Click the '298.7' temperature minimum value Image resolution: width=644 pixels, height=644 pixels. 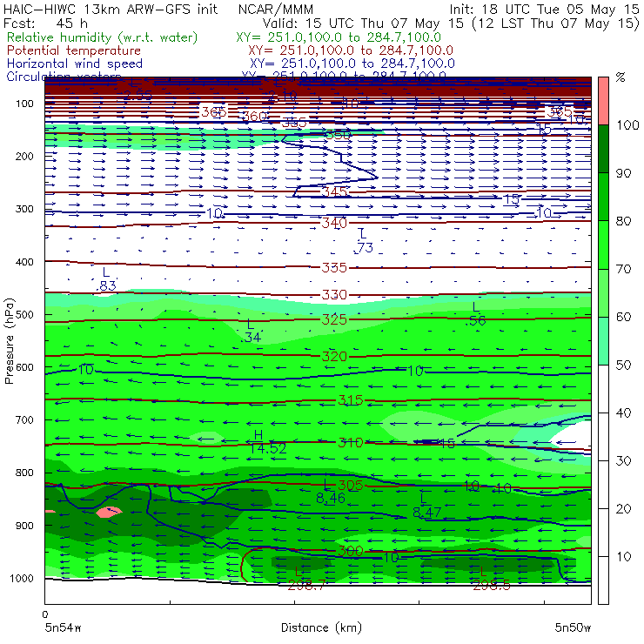click(306, 586)
